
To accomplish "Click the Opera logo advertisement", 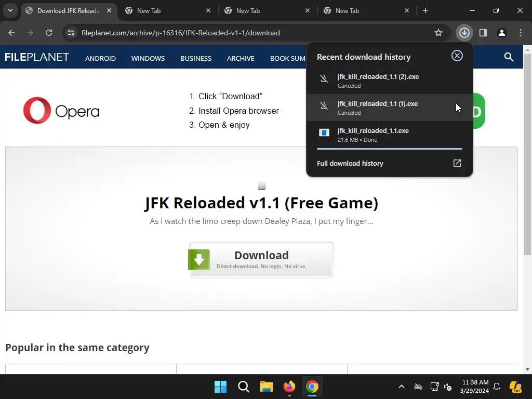I will pos(61,111).
